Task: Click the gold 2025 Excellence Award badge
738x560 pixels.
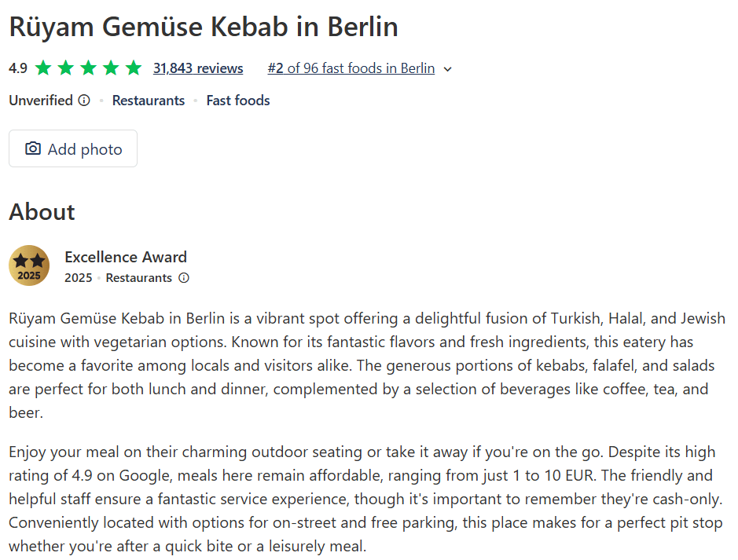Action: pos(29,265)
